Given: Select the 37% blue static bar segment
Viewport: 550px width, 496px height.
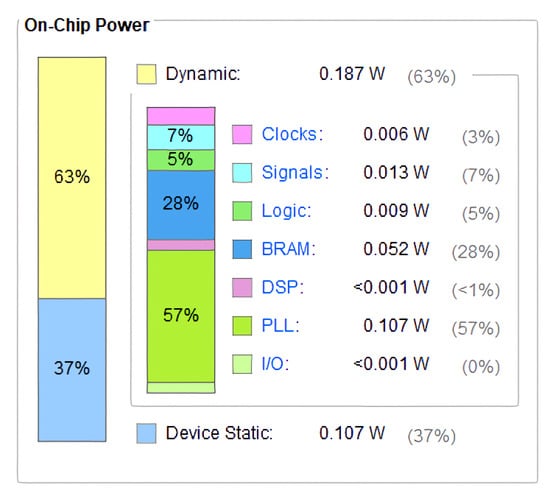Looking at the screenshot, I should 72,370.
